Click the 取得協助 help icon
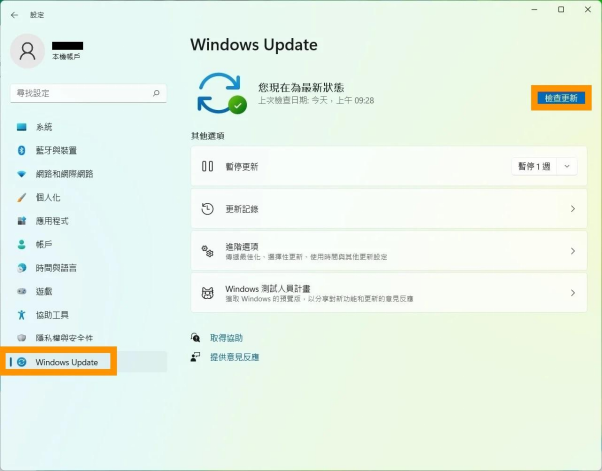The width and height of the screenshot is (602, 471). coord(195,337)
